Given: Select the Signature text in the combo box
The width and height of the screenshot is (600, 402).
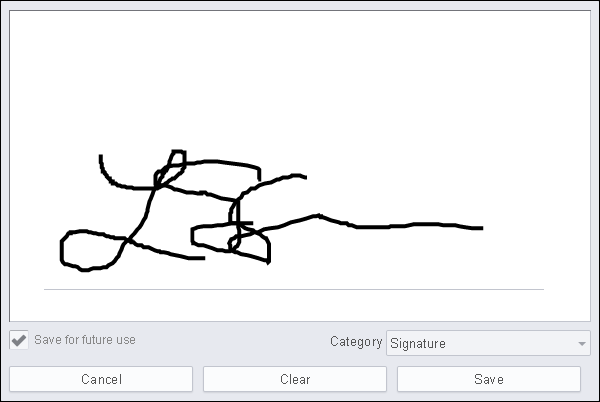Looking at the screenshot, I should pos(418,343).
